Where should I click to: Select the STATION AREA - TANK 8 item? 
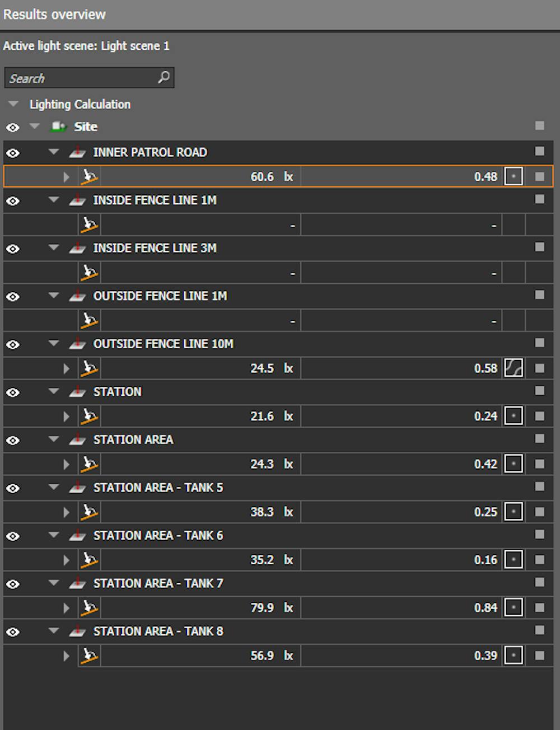158,631
